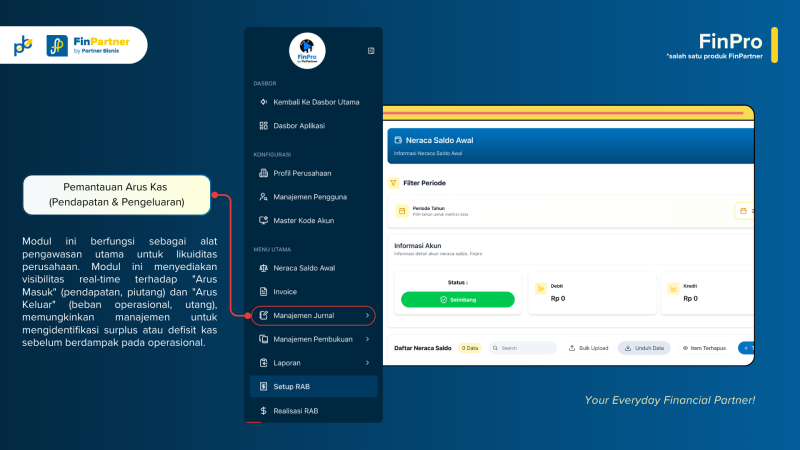Click the Debit card icon
Viewport: 800px width, 450px height.
[x=542, y=291]
